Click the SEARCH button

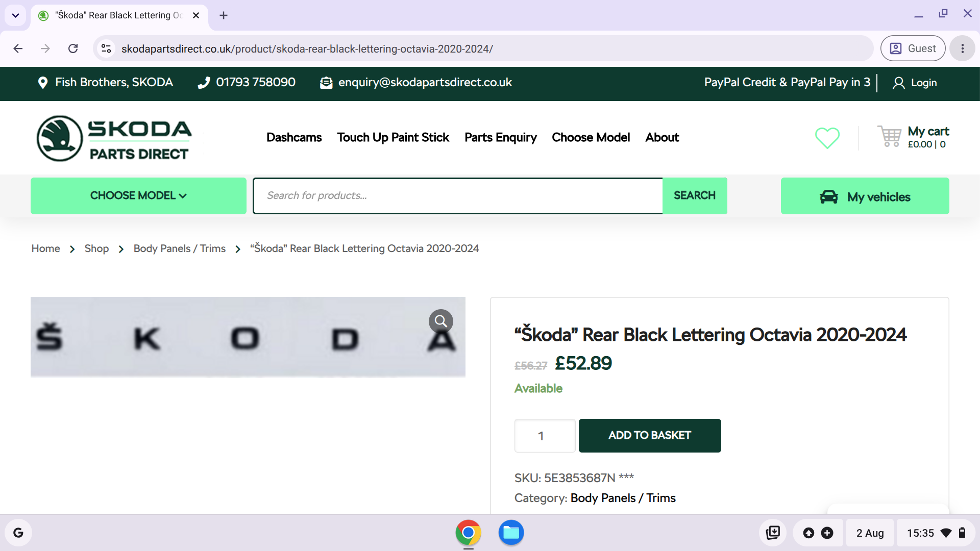click(x=695, y=195)
